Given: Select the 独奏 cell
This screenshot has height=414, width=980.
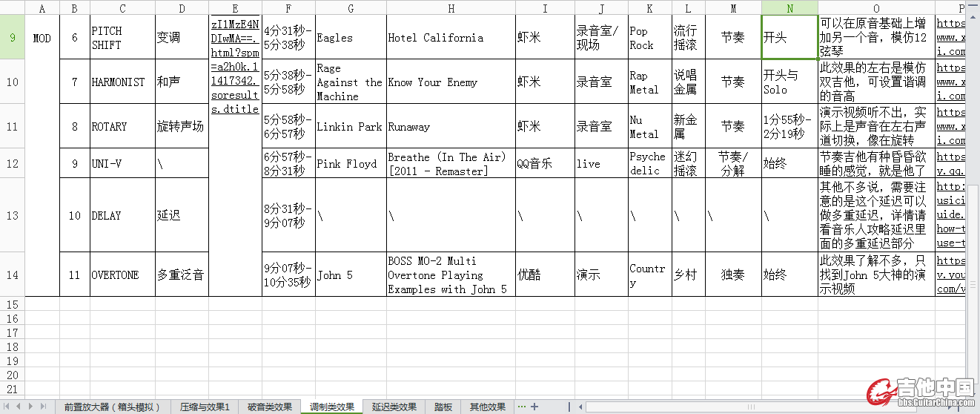Looking at the screenshot, I should 733,275.
